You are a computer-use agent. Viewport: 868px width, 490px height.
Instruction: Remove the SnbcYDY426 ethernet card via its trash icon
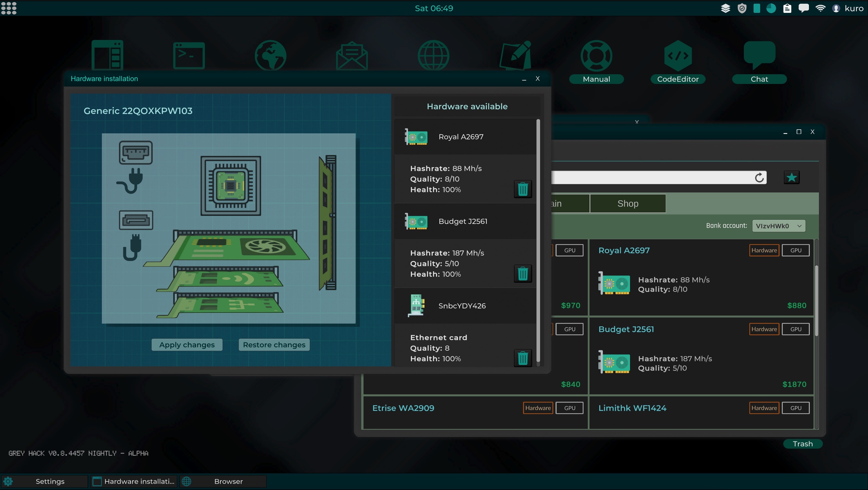pyautogui.click(x=523, y=358)
